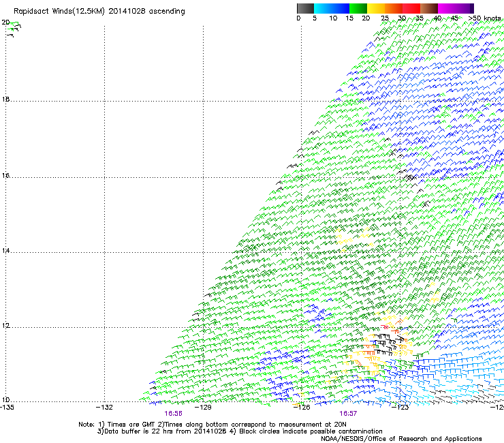Click the '25' legend scale label

(x=385, y=18)
